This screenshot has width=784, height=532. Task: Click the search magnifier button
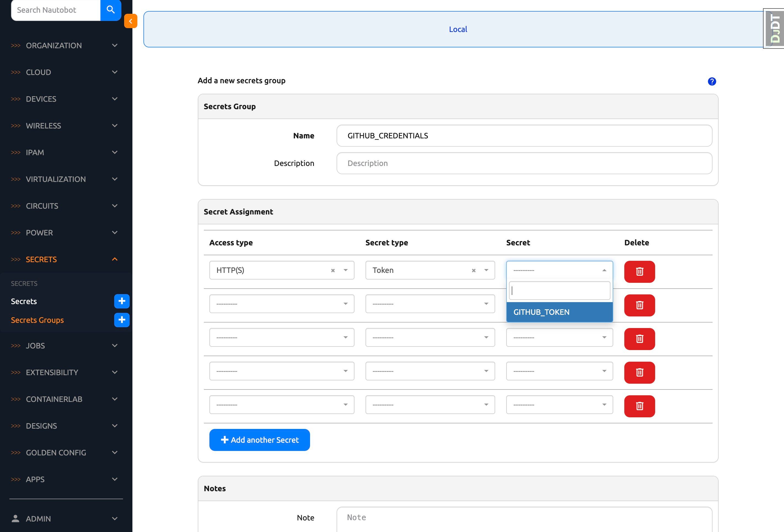point(111,10)
